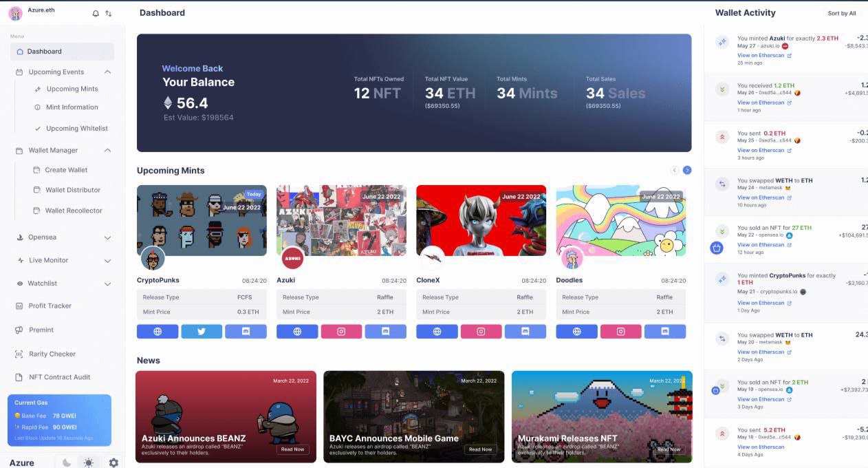Open the Azuki Instagram button
Image resolution: width=868 pixels, height=468 pixels.
point(341,332)
